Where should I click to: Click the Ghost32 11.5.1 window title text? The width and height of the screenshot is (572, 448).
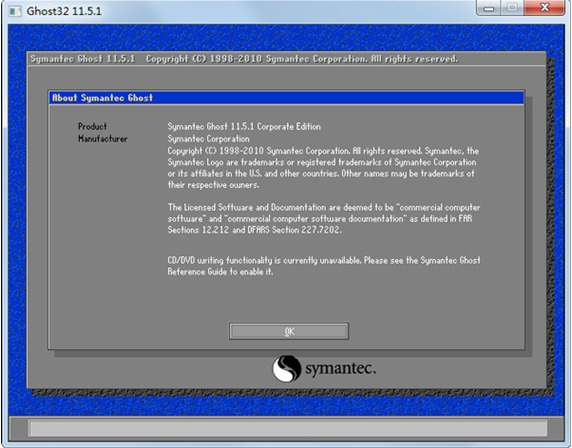[64, 11]
